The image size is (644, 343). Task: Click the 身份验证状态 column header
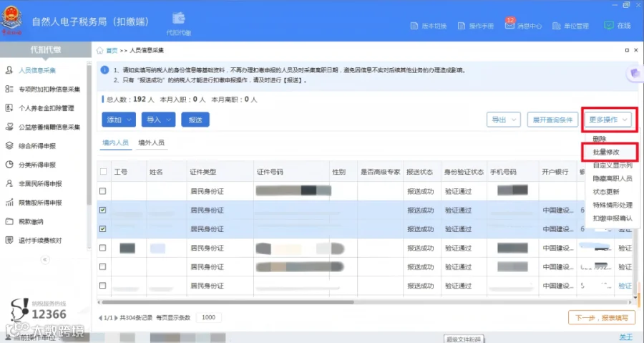[464, 172]
